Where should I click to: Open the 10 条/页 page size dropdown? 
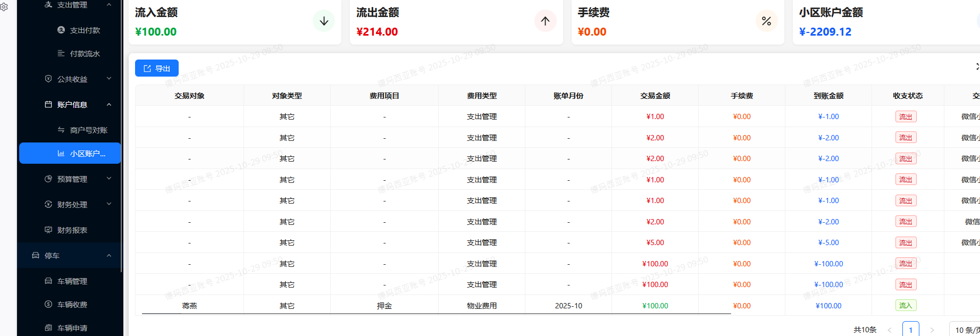pos(965,330)
